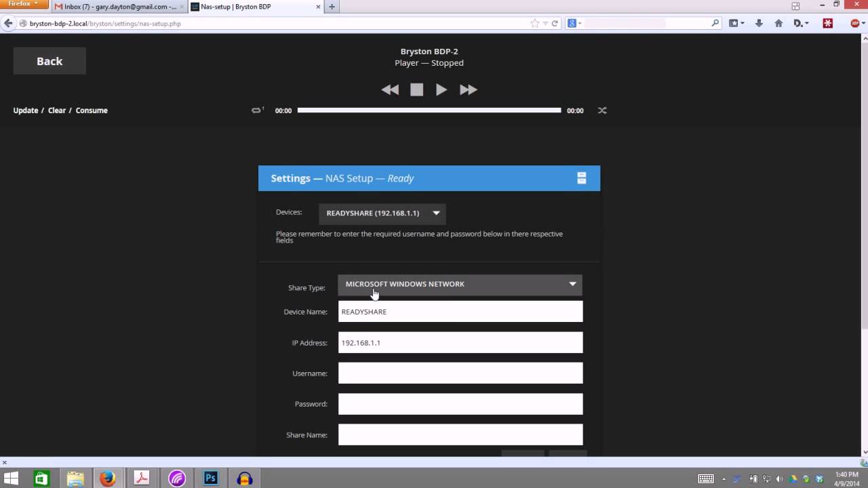Image resolution: width=868 pixels, height=488 pixels.
Task: Open Share Type Microsoft Windows Network dropdown
Action: (x=460, y=285)
